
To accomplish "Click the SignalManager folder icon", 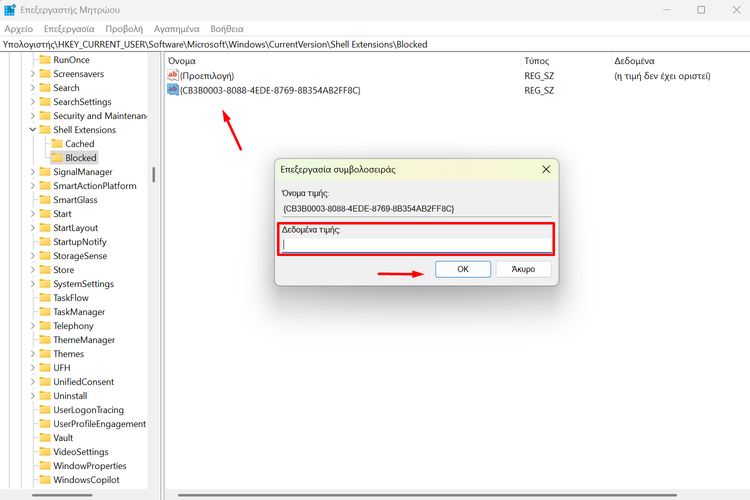I will 45,171.
